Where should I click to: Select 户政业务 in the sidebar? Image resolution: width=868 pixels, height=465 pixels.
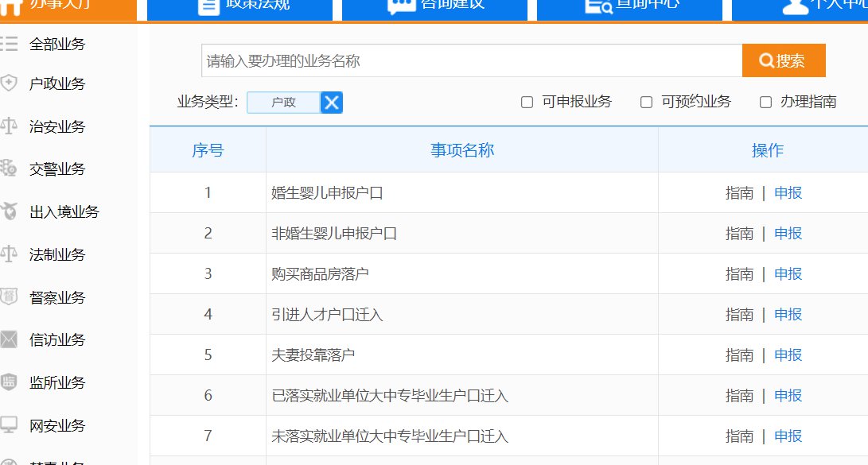pyautogui.click(x=57, y=84)
